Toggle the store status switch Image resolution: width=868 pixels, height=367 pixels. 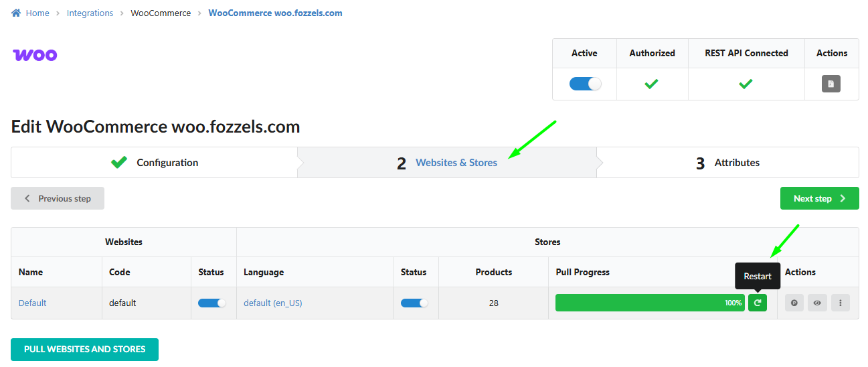click(x=415, y=303)
